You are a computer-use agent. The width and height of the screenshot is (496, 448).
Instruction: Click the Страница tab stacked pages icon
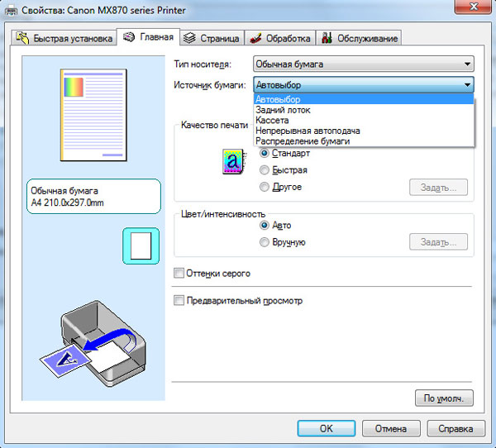(189, 38)
